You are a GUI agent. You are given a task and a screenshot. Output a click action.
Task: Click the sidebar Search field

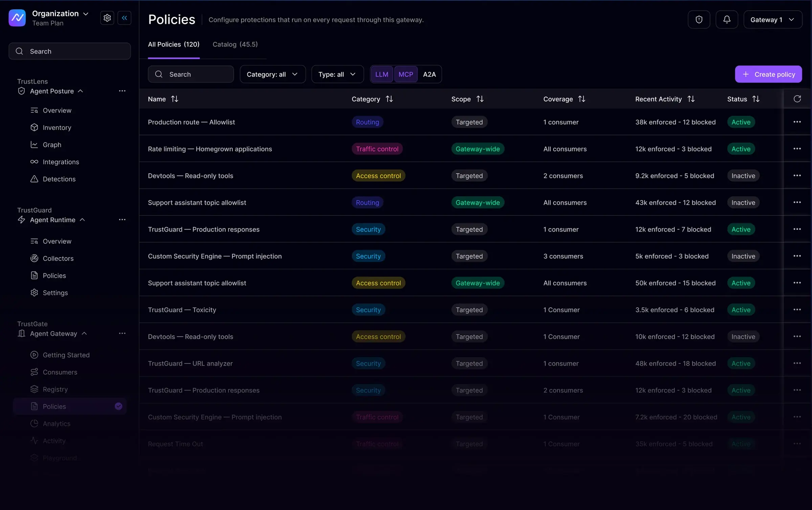70,51
